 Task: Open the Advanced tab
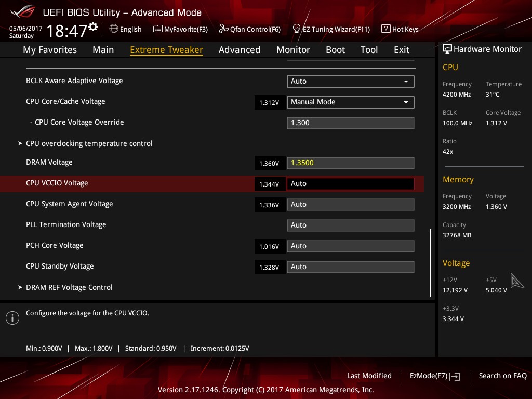pyautogui.click(x=240, y=50)
